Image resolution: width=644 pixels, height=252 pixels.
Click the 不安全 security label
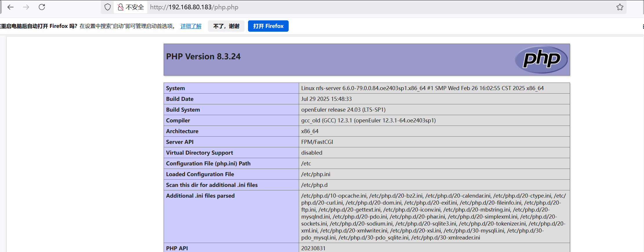point(135,7)
